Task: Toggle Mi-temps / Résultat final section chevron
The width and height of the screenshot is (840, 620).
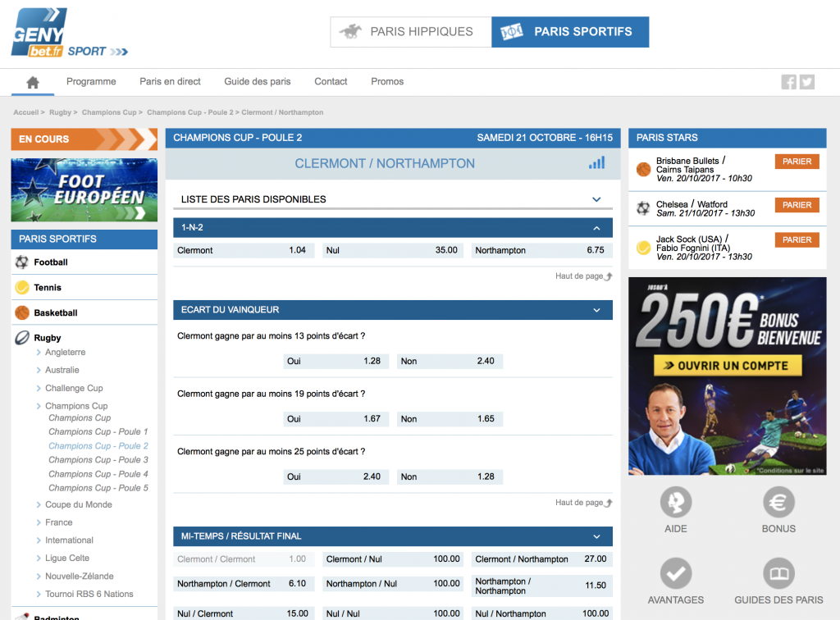Action: tap(596, 536)
